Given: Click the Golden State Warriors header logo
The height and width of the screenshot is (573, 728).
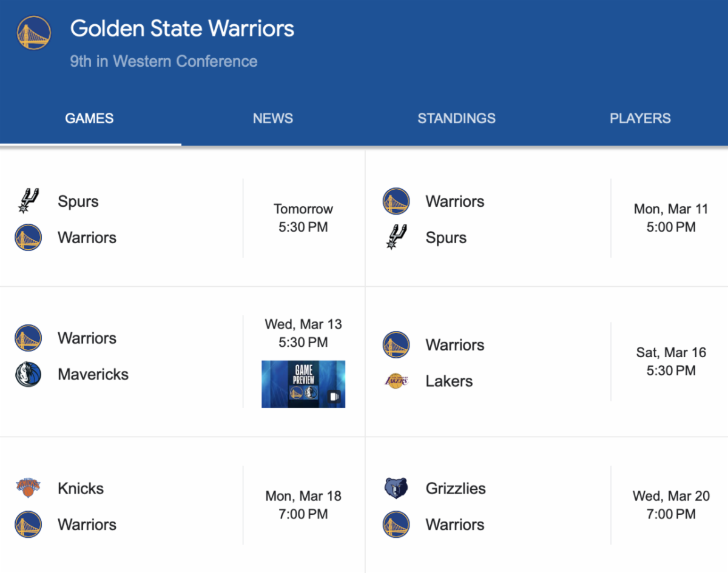Looking at the screenshot, I should (34, 33).
